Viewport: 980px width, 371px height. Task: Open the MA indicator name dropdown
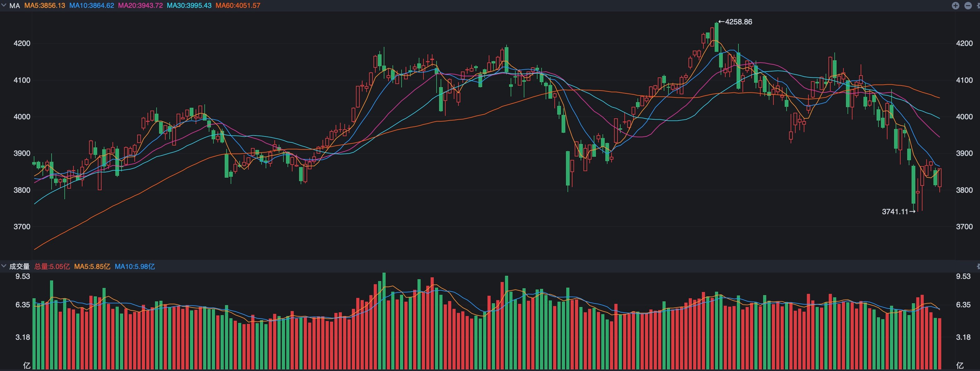14,6
